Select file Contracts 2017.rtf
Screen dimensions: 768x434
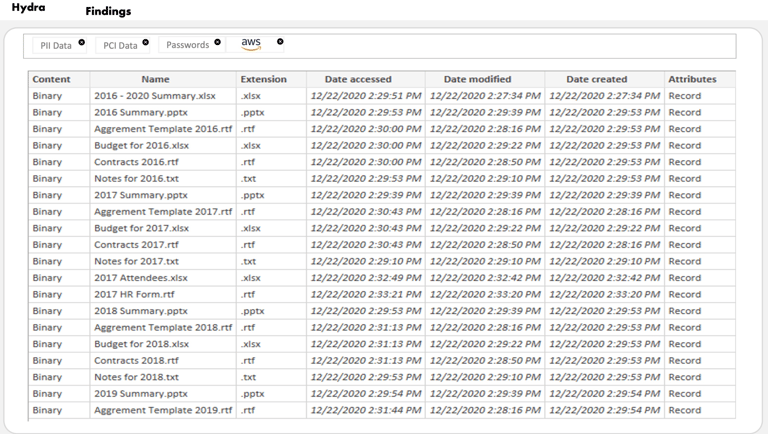tap(136, 245)
